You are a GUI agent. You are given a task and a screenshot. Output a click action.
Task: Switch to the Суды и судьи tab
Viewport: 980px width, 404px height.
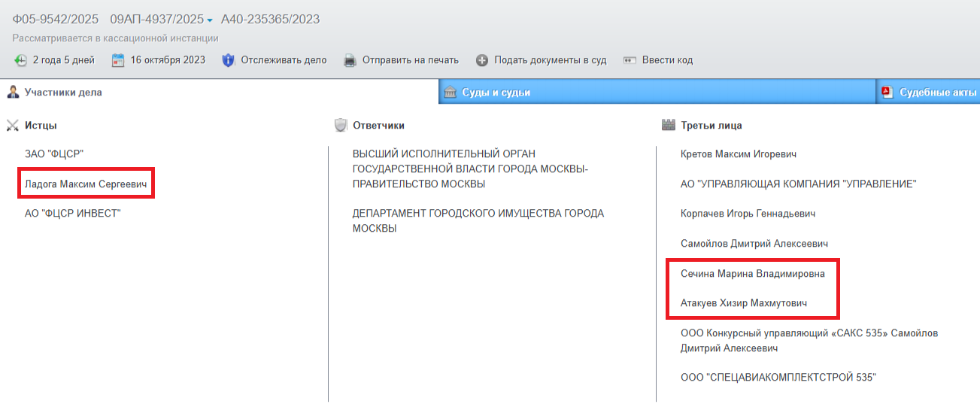pyautogui.click(x=496, y=93)
